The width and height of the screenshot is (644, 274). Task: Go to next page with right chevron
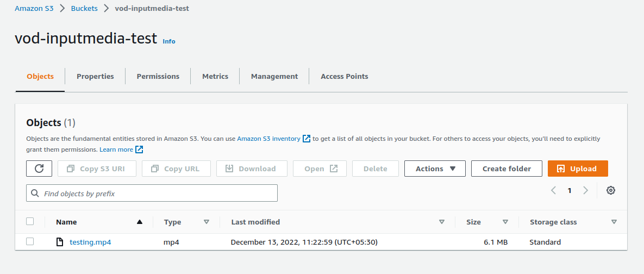pos(585,190)
